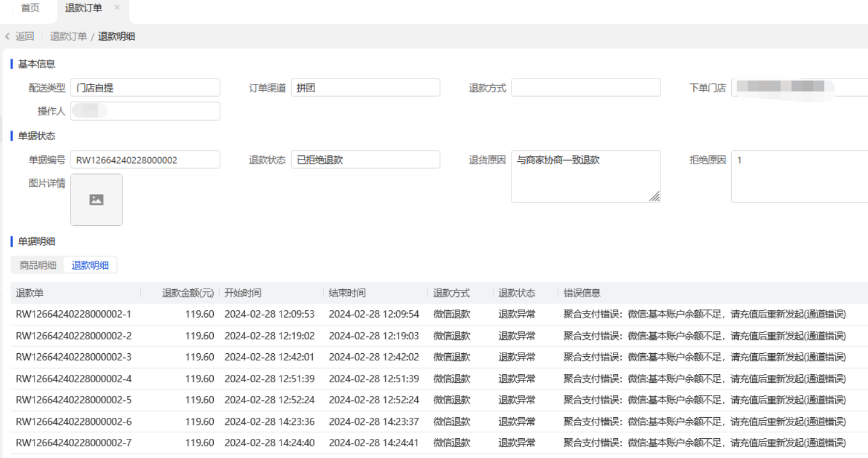The image size is (868, 458).
Task: Click end time 2024-02-28 12:09:54
Action: 374,314
